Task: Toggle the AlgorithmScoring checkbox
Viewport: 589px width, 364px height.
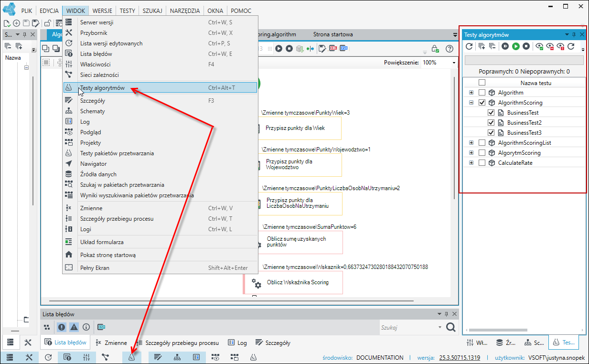Action: coord(482,103)
